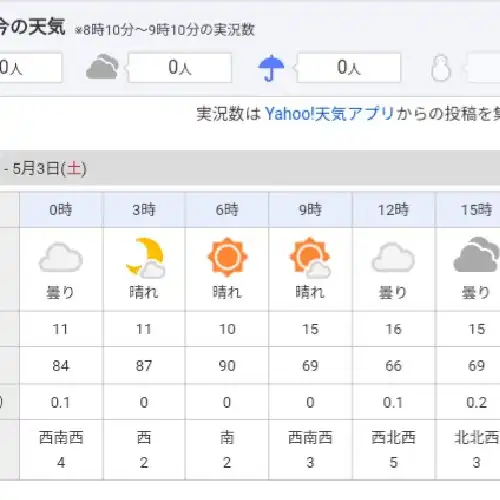The width and height of the screenshot is (500, 500).
Task: Click the 15時 precipitation value 0.2
Action: click(477, 403)
